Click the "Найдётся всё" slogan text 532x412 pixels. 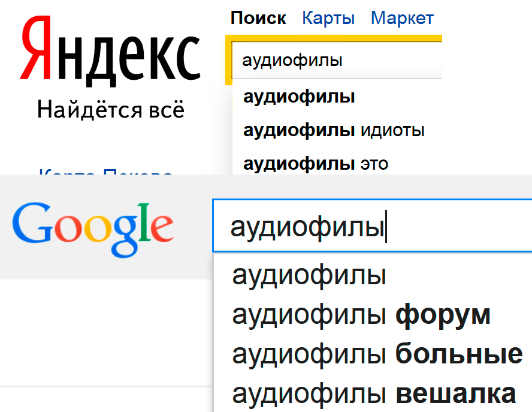pyautogui.click(x=111, y=110)
